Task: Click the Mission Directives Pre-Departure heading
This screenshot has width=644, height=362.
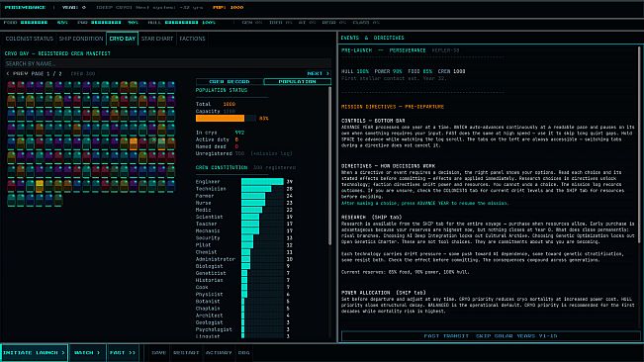Action: (x=392, y=107)
